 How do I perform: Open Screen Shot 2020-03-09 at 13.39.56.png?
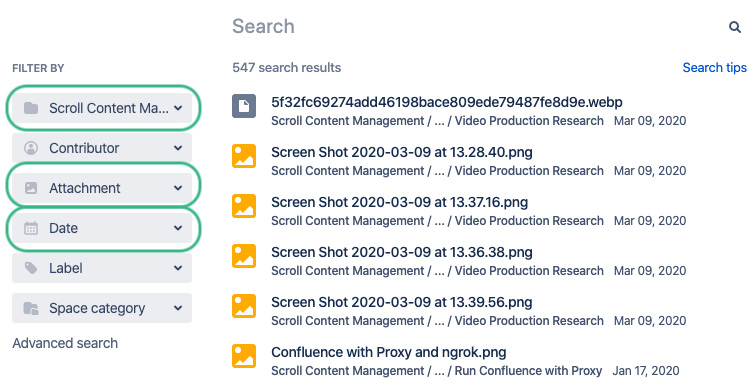pyautogui.click(x=402, y=302)
